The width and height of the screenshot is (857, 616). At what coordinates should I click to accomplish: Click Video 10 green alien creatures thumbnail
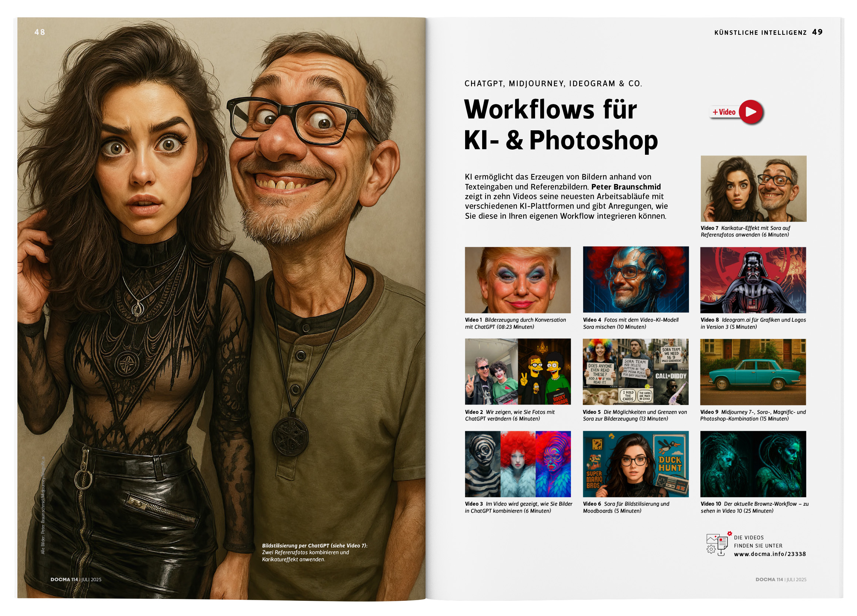pos(753,464)
